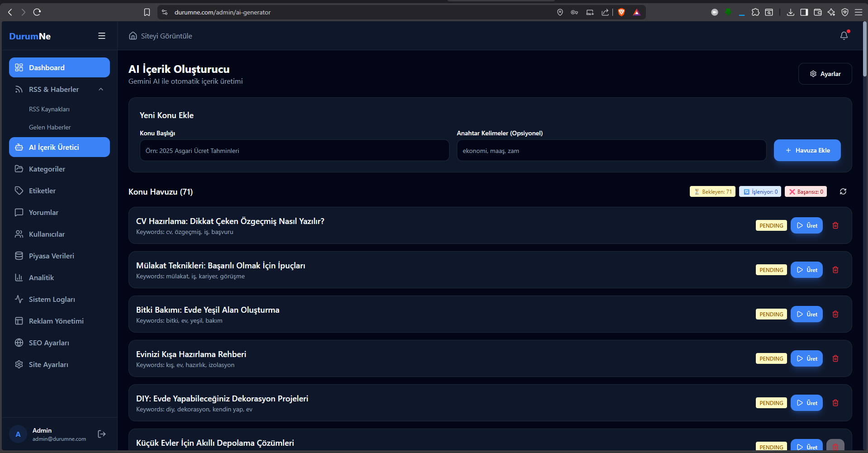Log out using the sidebar exit icon
Viewport: 868px width, 453px height.
click(x=102, y=434)
